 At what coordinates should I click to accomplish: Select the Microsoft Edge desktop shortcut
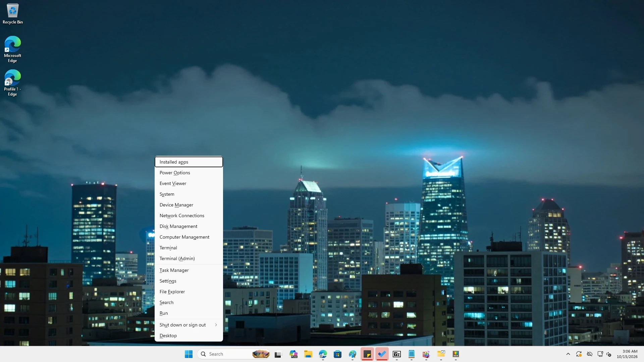coord(13,49)
